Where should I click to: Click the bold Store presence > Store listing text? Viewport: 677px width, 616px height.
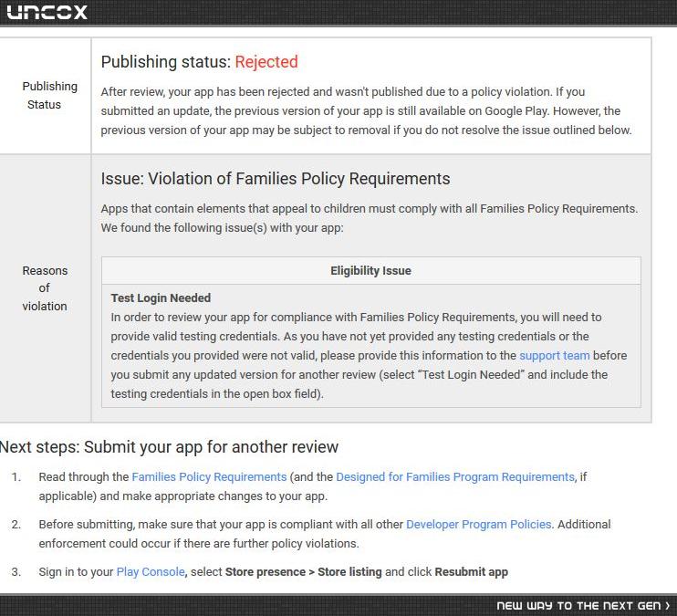pos(304,572)
